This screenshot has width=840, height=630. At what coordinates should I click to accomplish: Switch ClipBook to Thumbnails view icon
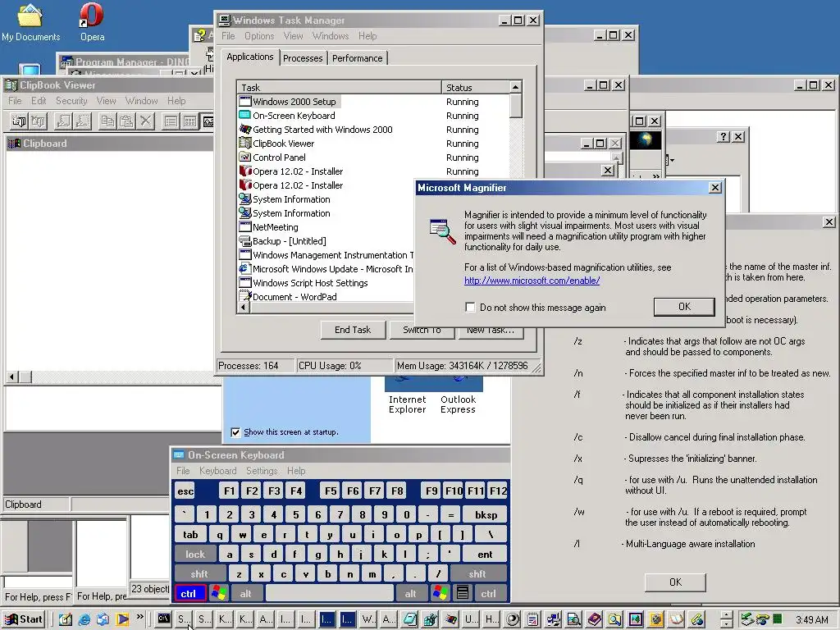click(189, 121)
